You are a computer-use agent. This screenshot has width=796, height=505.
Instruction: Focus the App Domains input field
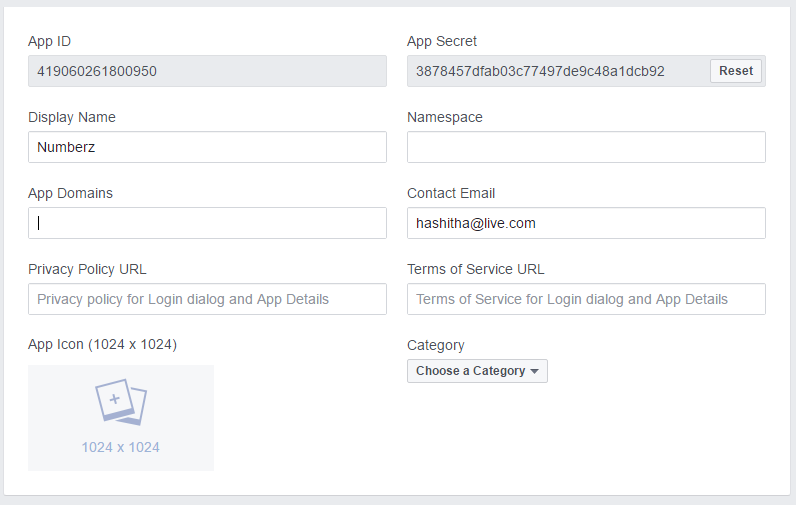(x=207, y=223)
